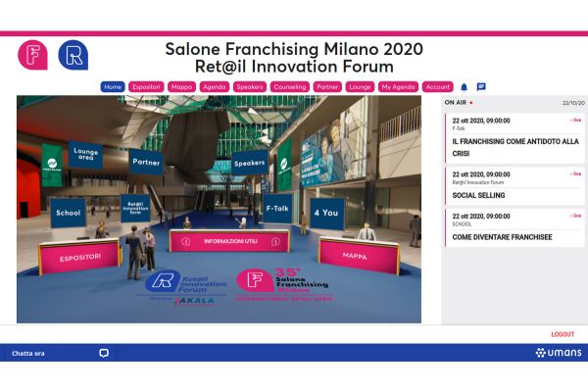Image resolution: width=588 pixels, height=392 pixels.
Task: Click the Speakers banner in the hall
Action: click(250, 163)
